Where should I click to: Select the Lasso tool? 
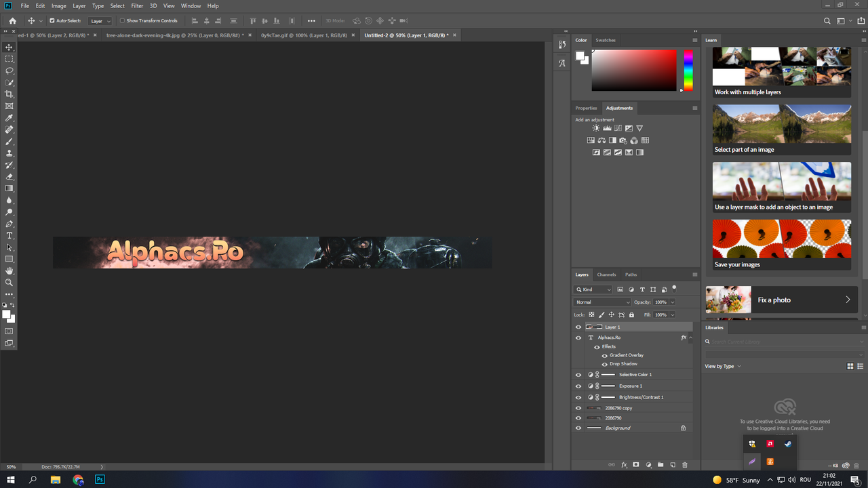point(9,70)
